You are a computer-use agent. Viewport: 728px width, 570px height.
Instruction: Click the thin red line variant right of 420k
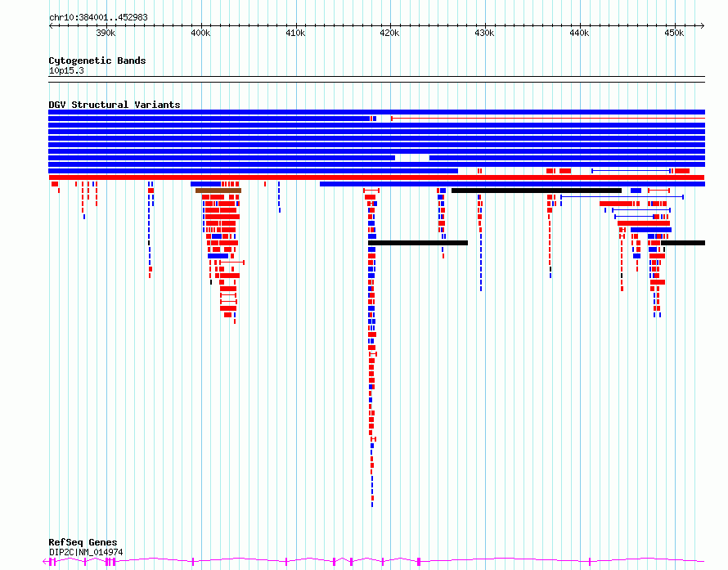tap(548, 119)
